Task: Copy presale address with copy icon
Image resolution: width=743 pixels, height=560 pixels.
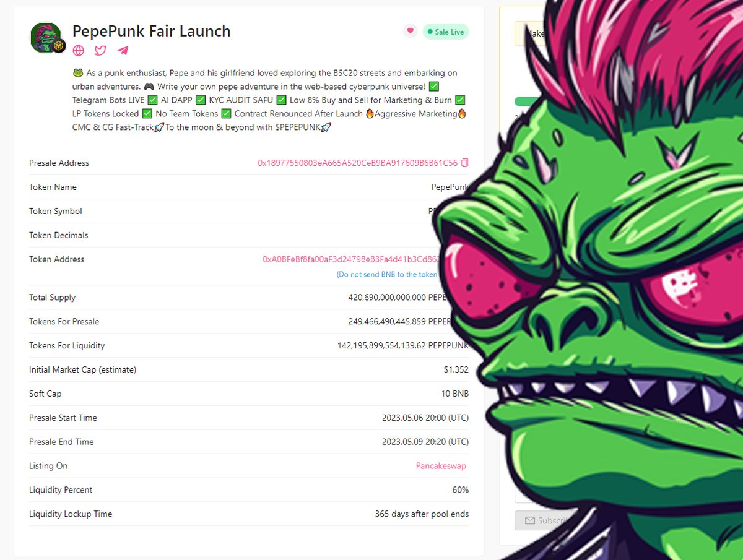Action: [465, 163]
